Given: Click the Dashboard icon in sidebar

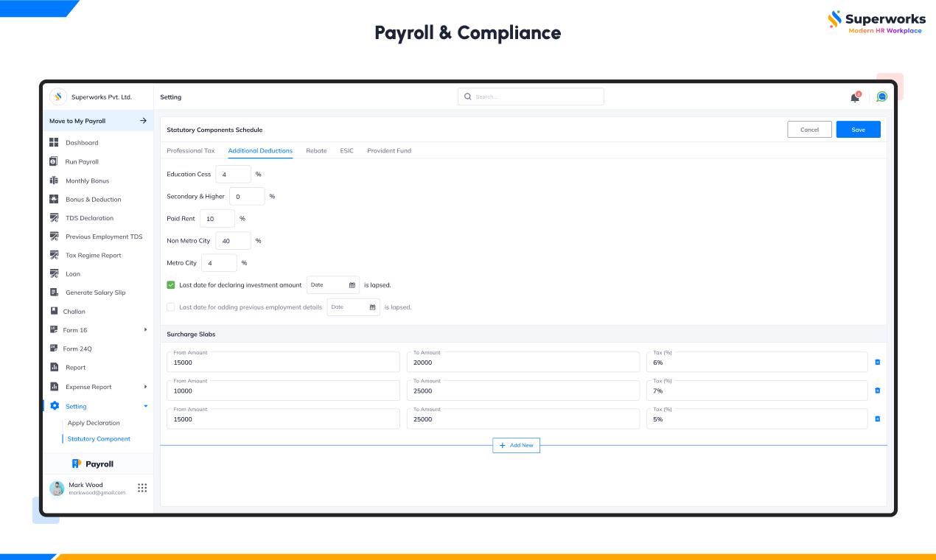Looking at the screenshot, I should 54,142.
